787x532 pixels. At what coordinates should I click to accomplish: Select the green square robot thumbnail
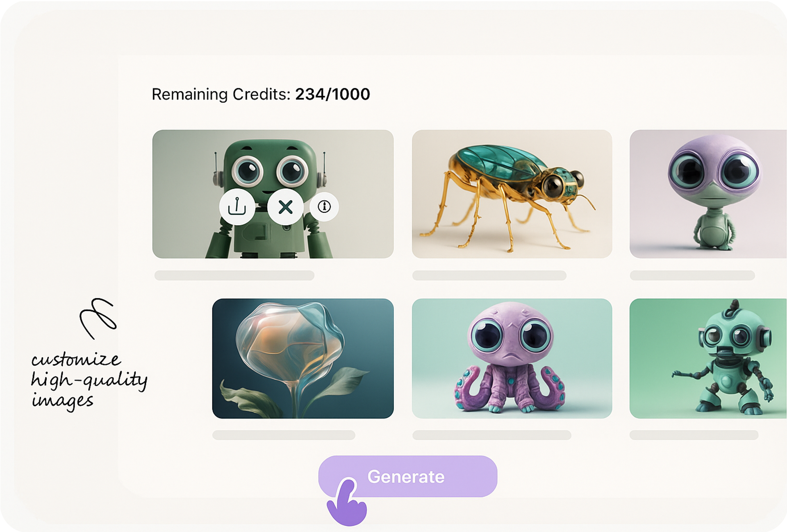pos(273,194)
